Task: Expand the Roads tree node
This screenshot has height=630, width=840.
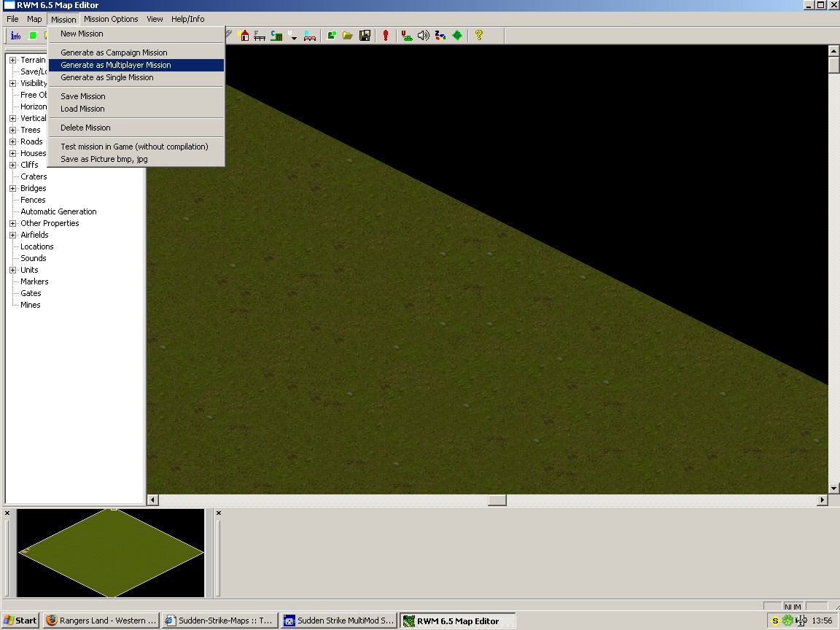Action: pyautogui.click(x=13, y=141)
